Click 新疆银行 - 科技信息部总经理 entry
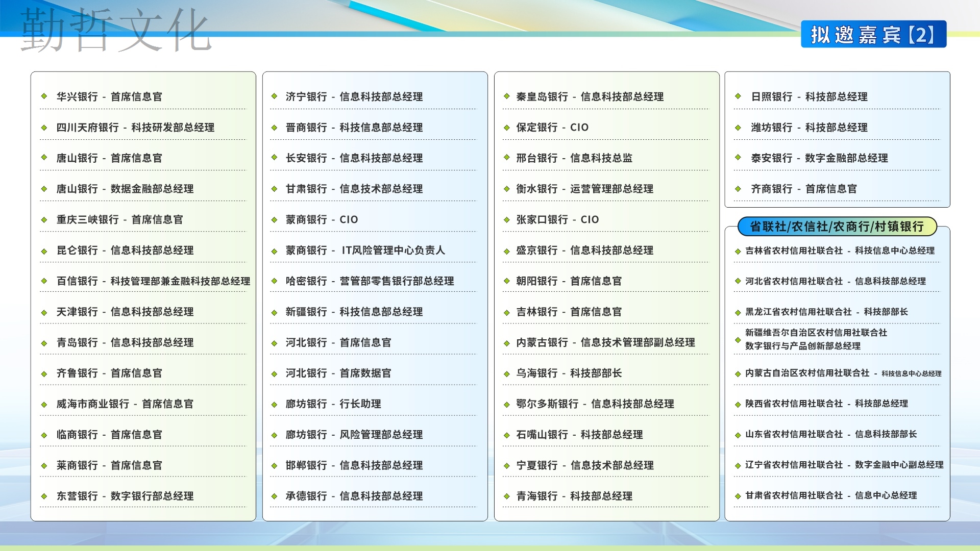Image resolution: width=980 pixels, height=551 pixels. tap(354, 311)
